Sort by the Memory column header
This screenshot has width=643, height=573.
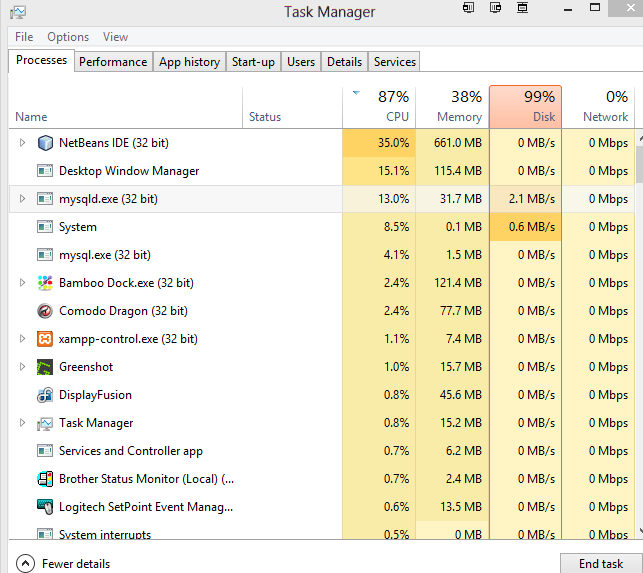(x=452, y=107)
